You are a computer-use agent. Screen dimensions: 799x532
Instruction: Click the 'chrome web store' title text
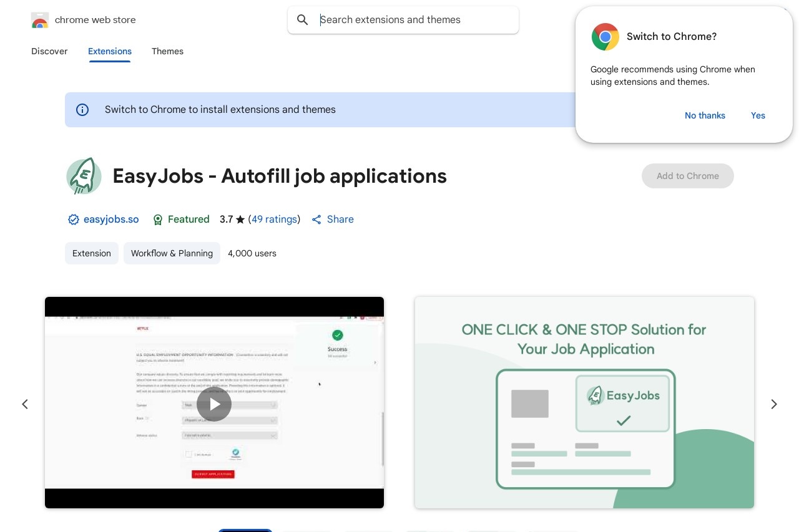click(96, 20)
